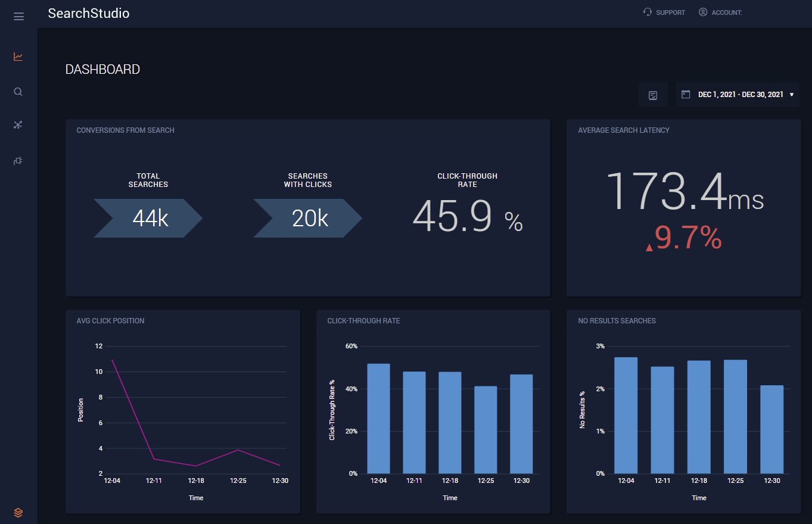Open the Dec 1 - Dec 30, 2021 date dropdown
This screenshot has width=812, height=524.
(738, 95)
